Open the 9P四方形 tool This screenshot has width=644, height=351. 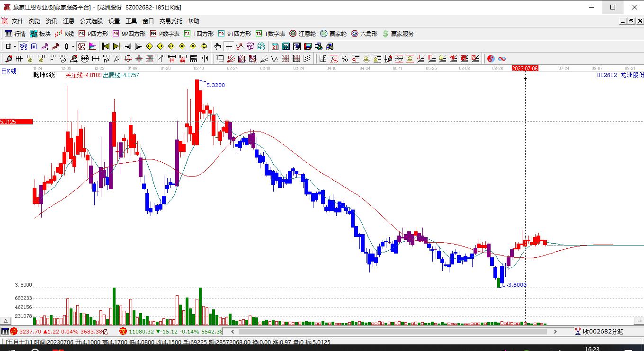pyautogui.click(x=129, y=34)
